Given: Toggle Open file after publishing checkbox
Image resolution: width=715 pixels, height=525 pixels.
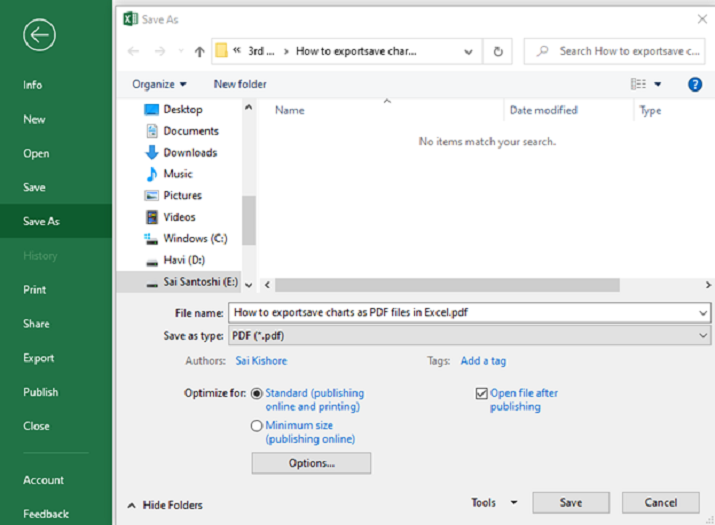Looking at the screenshot, I should [482, 393].
